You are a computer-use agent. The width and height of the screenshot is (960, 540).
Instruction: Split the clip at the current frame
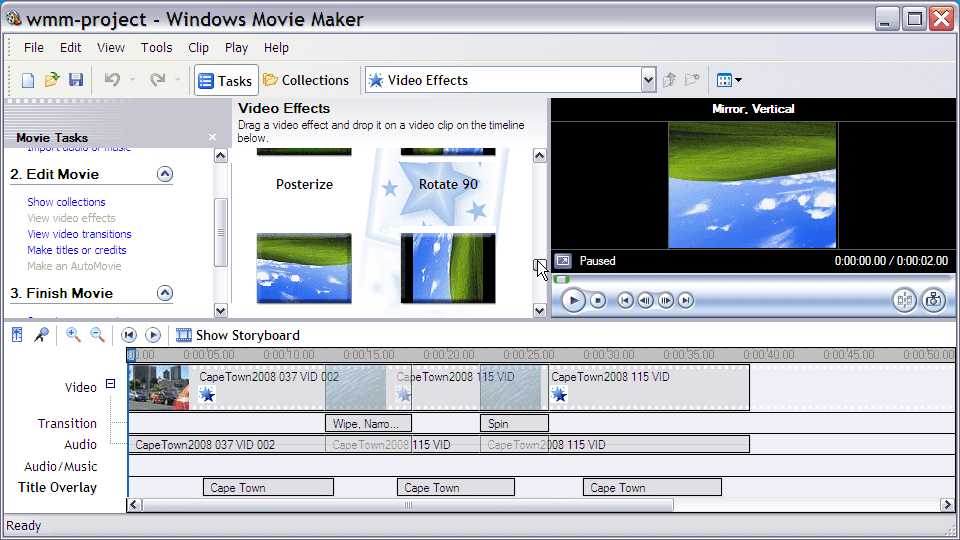[904, 300]
